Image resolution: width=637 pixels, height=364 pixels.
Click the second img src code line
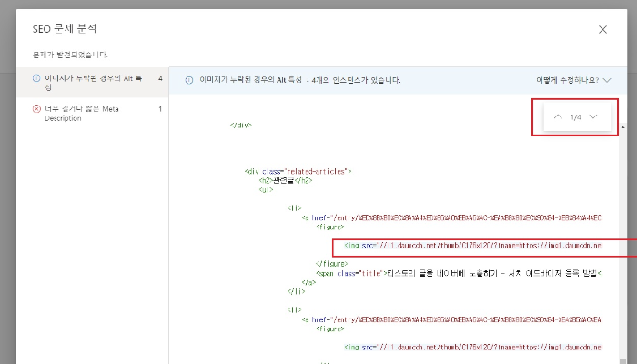[x=473, y=348]
